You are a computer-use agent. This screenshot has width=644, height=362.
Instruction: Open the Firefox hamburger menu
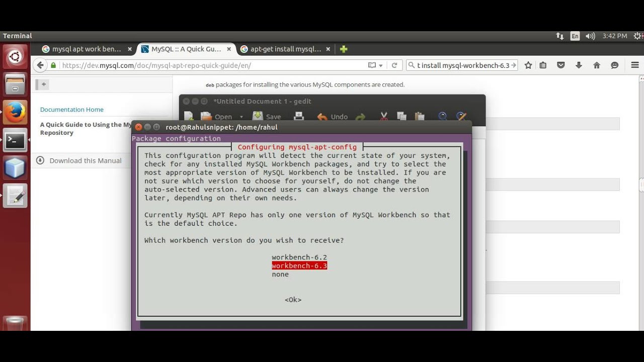pyautogui.click(x=635, y=65)
